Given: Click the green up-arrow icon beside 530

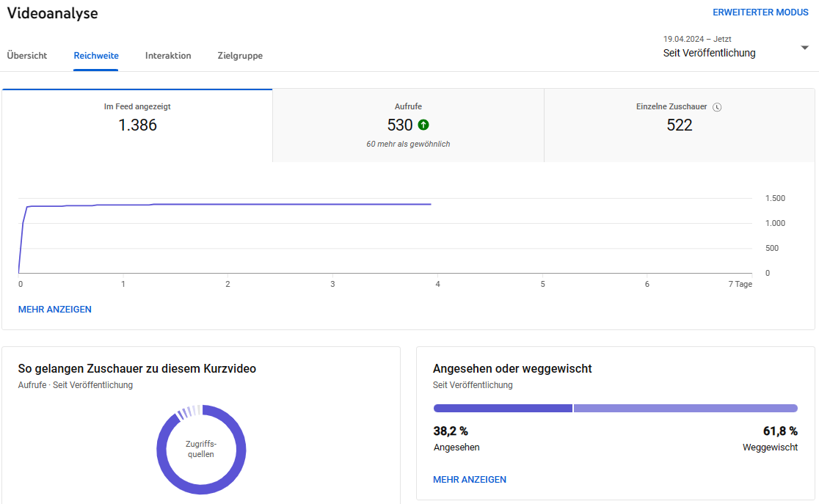Looking at the screenshot, I should pos(423,125).
